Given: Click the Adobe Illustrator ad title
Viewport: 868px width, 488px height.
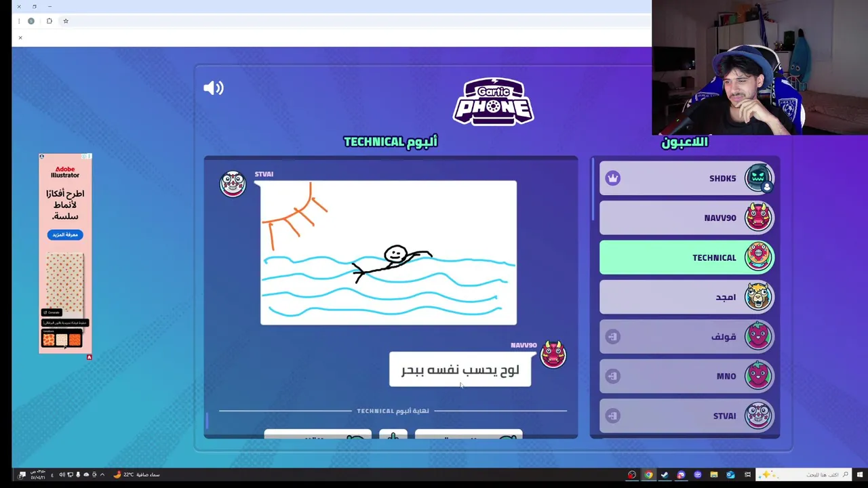Looking at the screenshot, I should click(65, 172).
